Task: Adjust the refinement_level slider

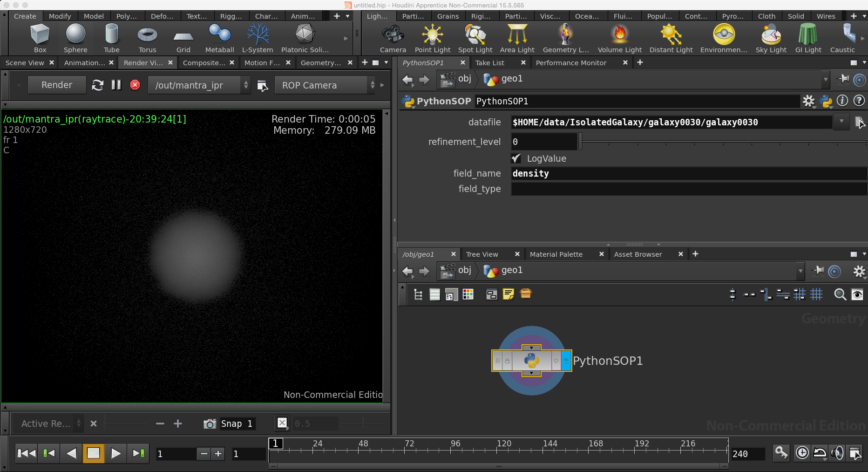Action: pyautogui.click(x=581, y=142)
